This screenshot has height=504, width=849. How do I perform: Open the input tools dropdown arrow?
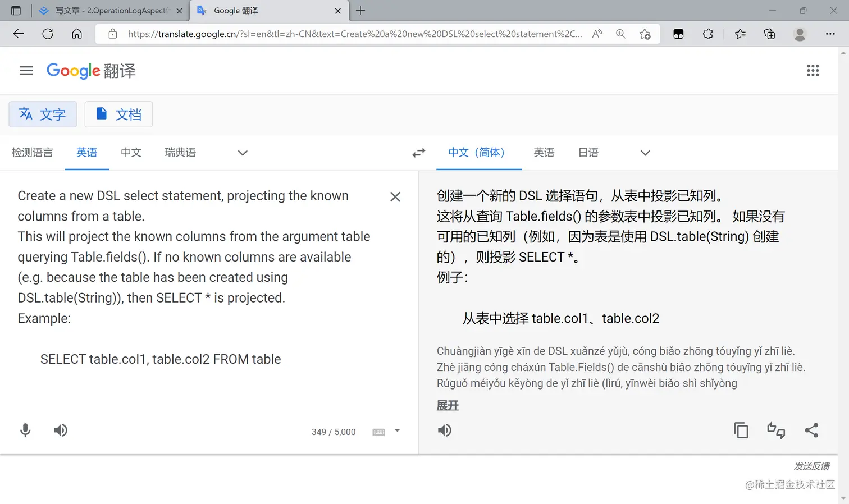(x=398, y=431)
